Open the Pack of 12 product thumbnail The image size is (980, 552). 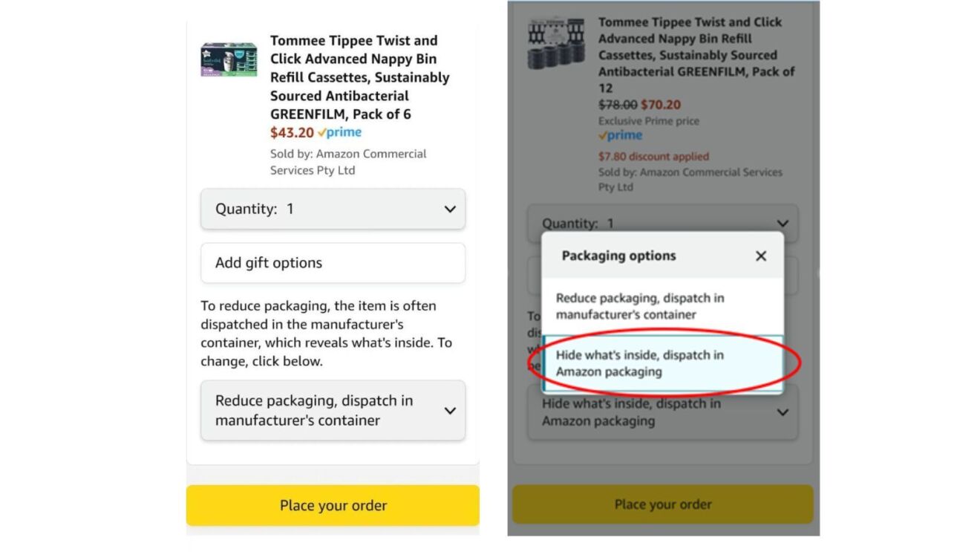557,46
